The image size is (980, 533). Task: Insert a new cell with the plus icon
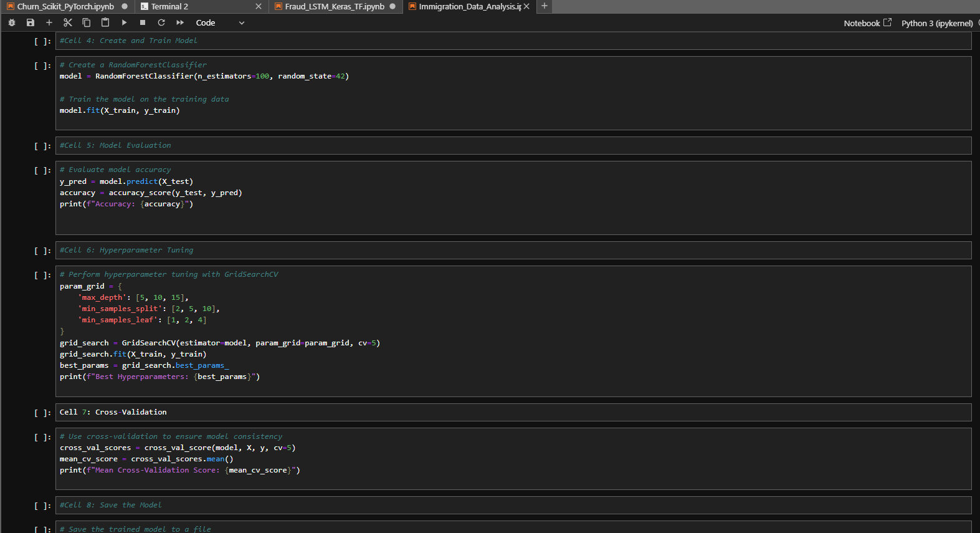click(49, 22)
